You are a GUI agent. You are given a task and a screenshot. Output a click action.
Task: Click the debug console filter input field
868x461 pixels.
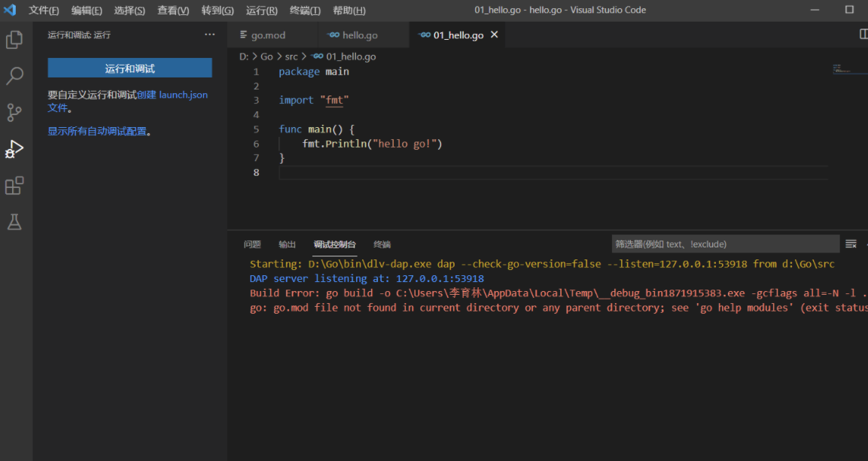(724, 244)
